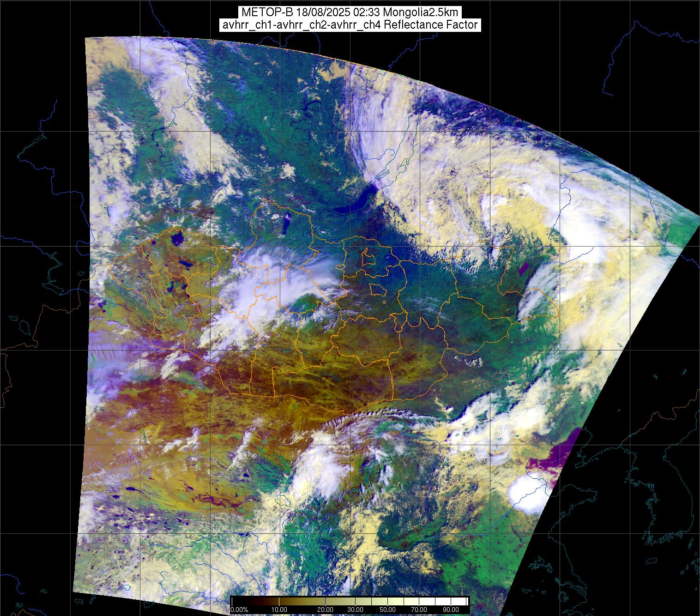Click the title line starting "METOP-B 18/08/2025"

pos(350,12)
